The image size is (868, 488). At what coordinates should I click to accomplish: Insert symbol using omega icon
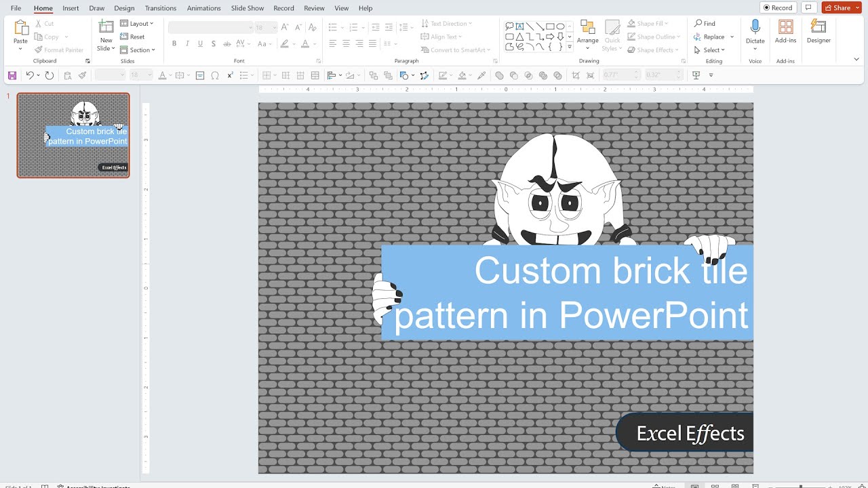[215, 75]
